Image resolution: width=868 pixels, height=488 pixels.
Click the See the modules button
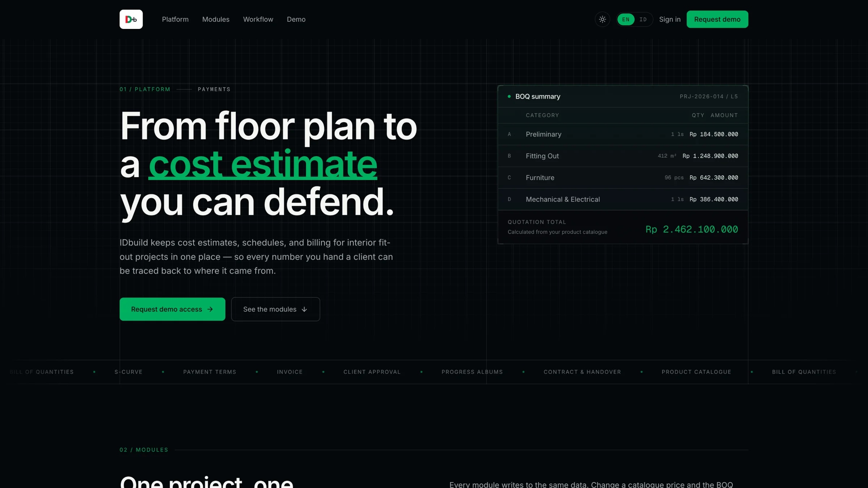(x=275, y=309)
